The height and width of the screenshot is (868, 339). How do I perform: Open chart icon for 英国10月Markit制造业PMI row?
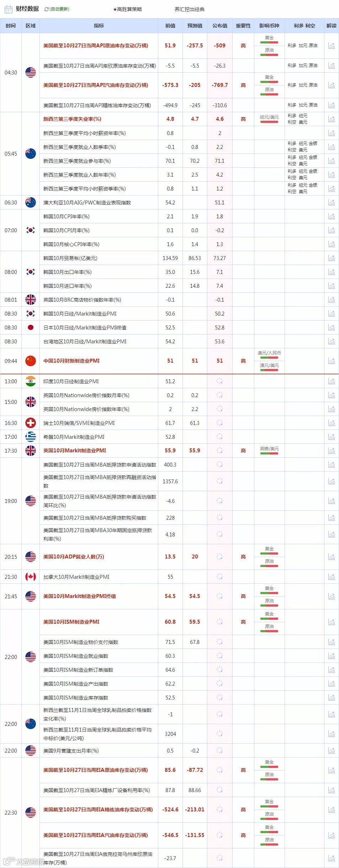click(332, 451)
